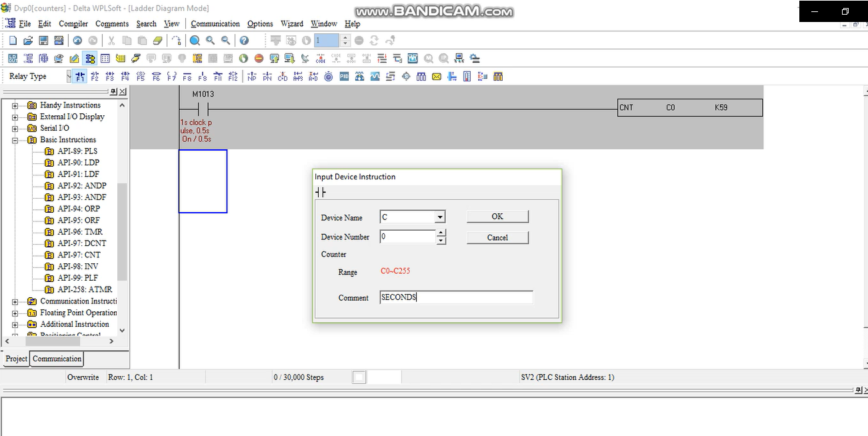
Task: Switch to the Communication tab at bottom
Action: coord(57,359)
